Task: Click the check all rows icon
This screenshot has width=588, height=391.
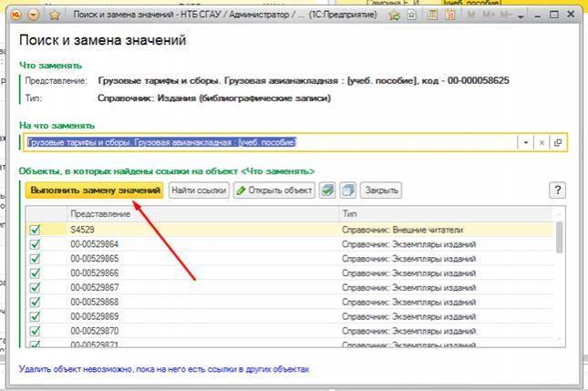Action: click(328, 190)
